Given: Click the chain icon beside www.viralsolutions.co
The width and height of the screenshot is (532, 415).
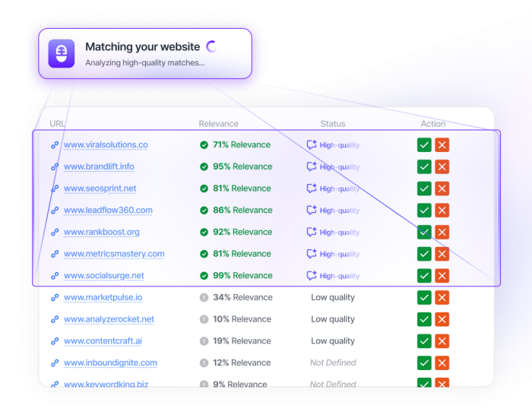Looking at the screenshot, I should click(x=55, y=145).
